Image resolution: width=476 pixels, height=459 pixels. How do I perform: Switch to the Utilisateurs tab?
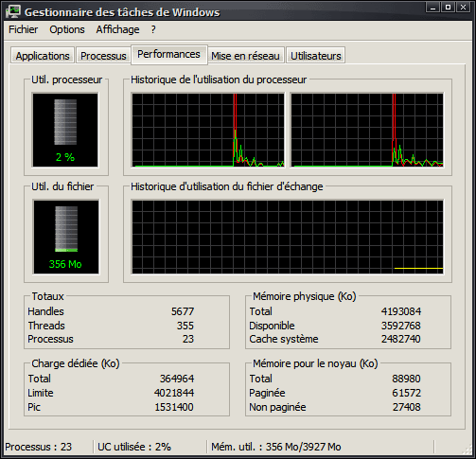(x=316, y=56)
